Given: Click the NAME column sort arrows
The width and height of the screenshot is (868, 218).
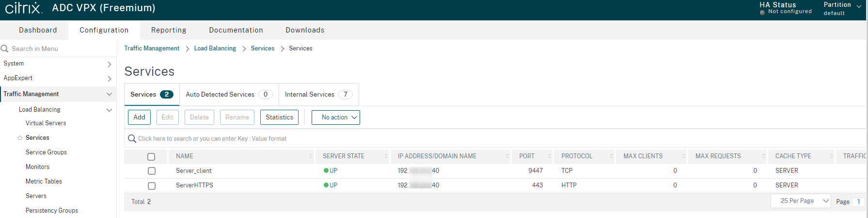Looking at the screenshot, I should click(311, 156).
